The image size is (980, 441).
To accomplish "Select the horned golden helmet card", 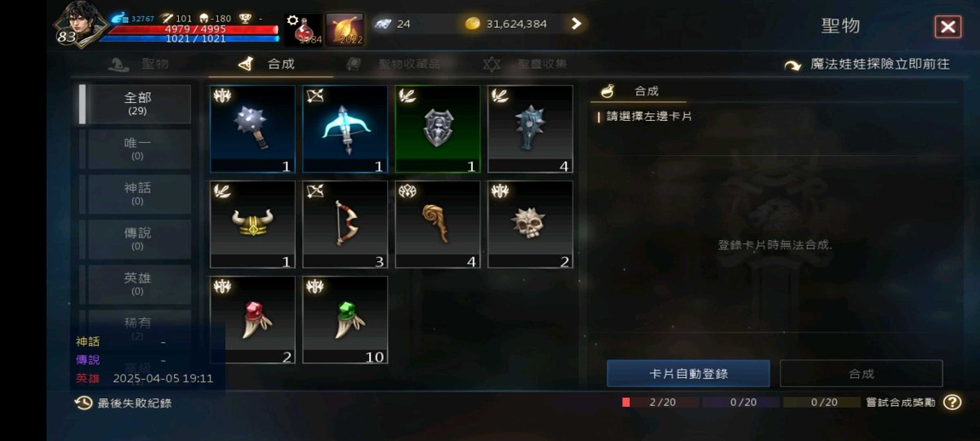I will click(252, 224).
